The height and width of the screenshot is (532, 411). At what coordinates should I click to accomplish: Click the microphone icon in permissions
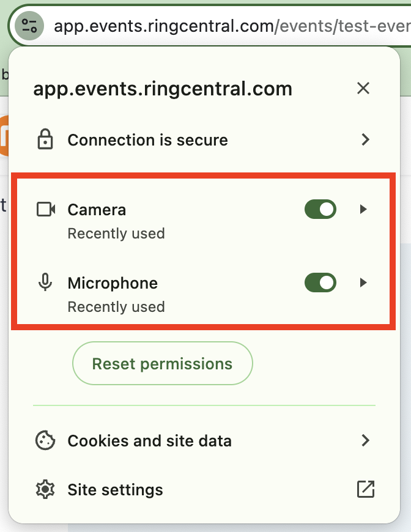coord(45,283)
